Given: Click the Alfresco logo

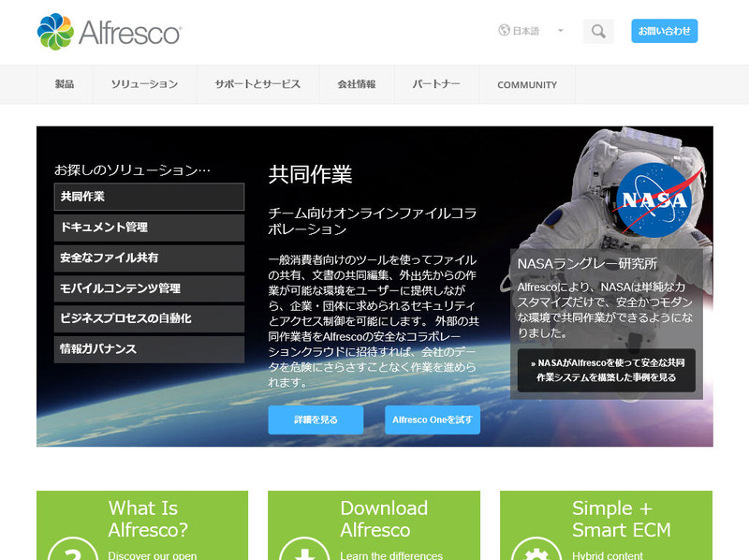Looking at the screenshot, I should 109,32.
